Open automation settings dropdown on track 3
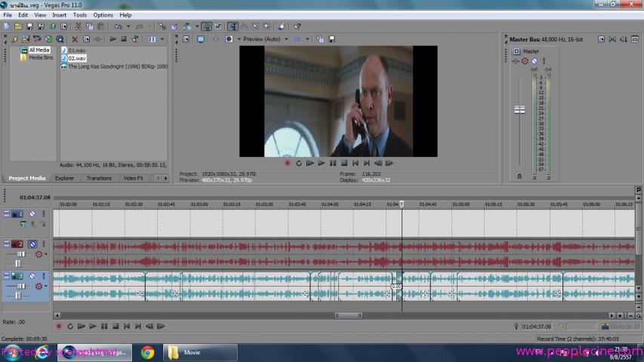 click(45, 286)
